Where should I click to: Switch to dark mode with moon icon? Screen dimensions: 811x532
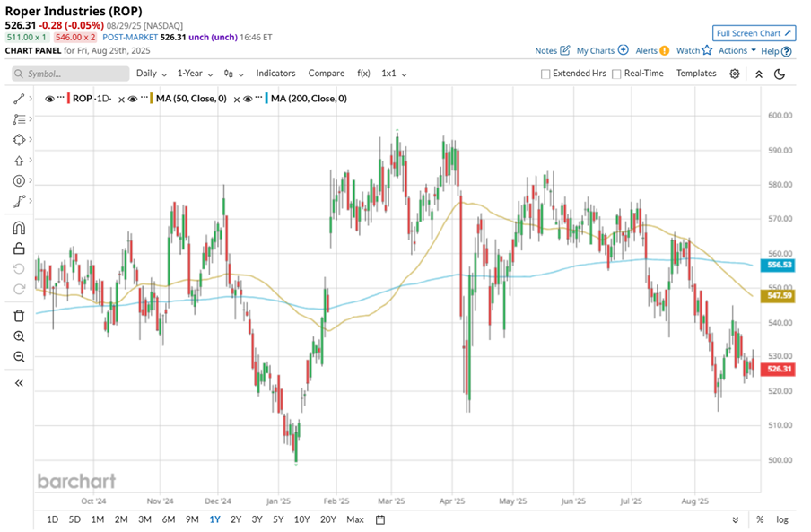(x=780, y=74)
